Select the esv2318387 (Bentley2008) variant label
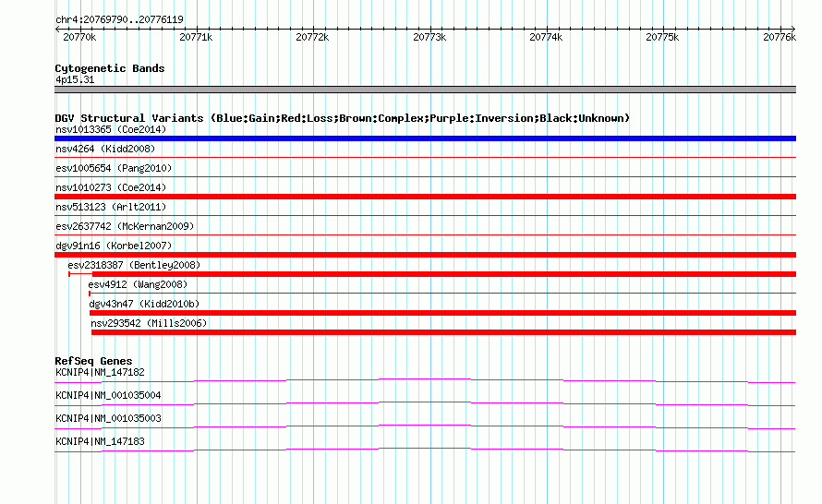The width and height of the screenshot is (822, 504). point(134,265)
